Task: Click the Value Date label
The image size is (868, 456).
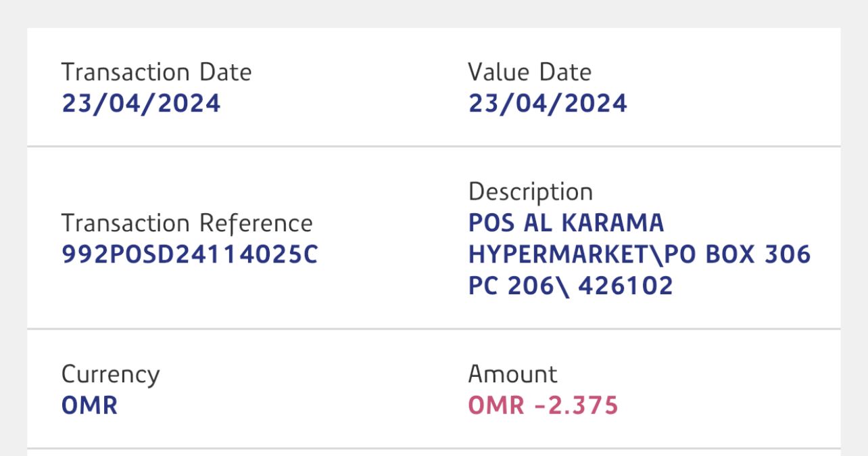Action: tap(529, 72)
